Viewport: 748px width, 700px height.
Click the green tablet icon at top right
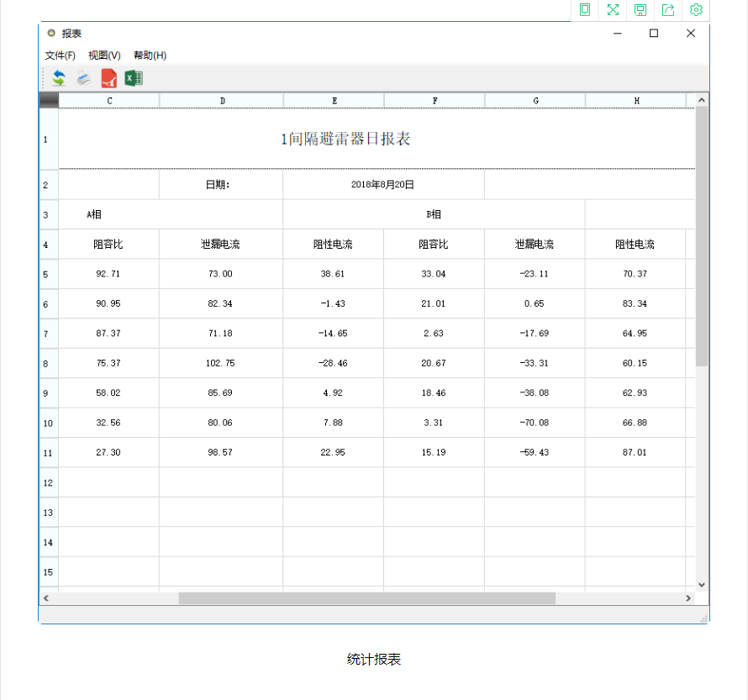click(585, 9)
